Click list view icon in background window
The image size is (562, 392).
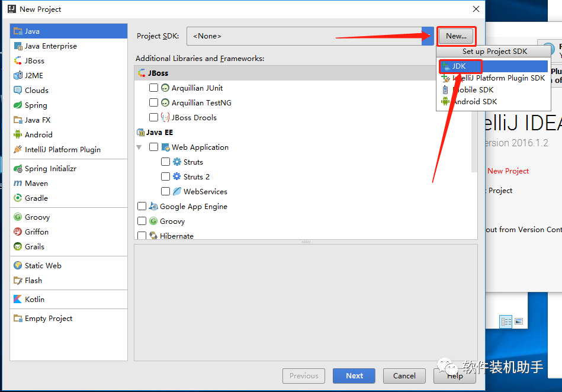(x=506, y=322)
